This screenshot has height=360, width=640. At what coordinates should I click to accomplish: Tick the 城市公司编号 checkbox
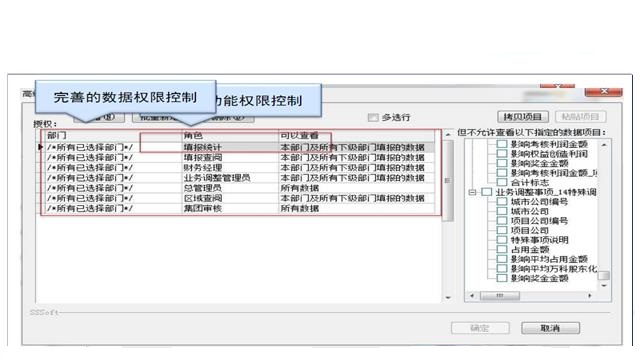point(502,201)
